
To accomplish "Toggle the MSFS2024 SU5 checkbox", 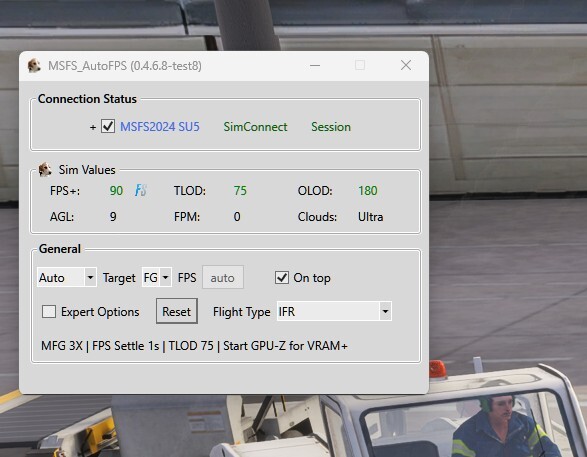I will pos(108,127).
